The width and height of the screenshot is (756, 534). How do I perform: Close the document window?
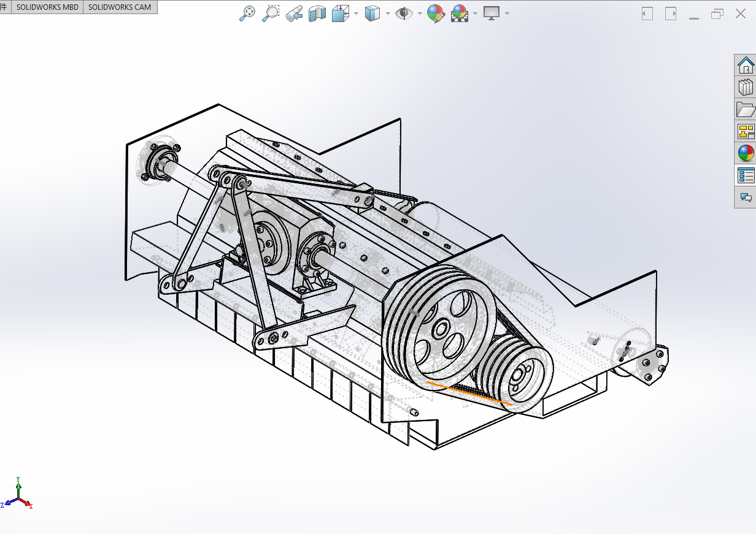(x=741, y=13)
